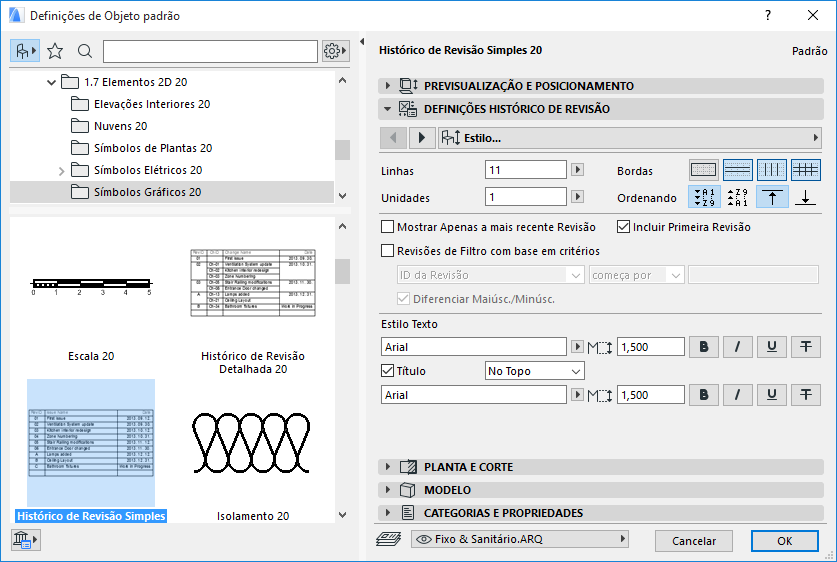Click the Cancelar button
This screenshot has height=562, width=837.
(694, 541)
